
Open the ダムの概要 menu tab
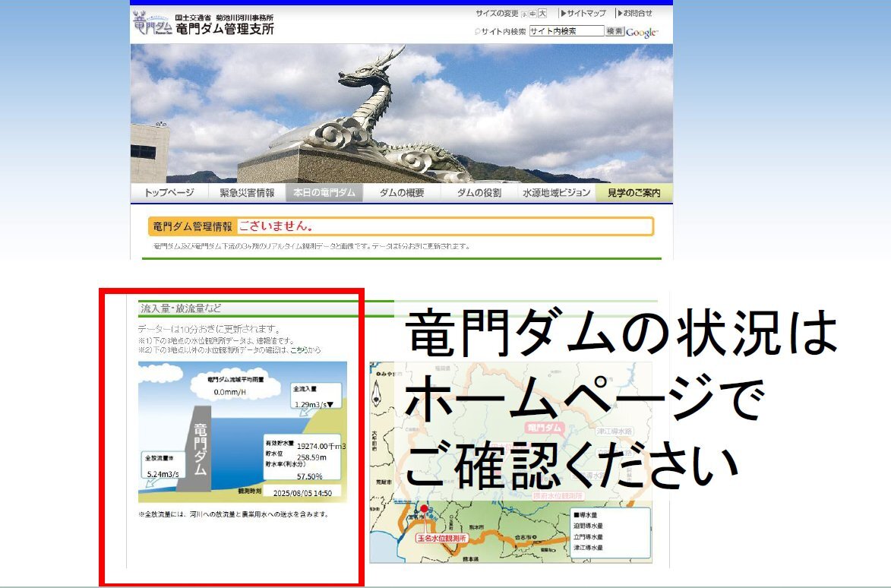click(403, 193)
